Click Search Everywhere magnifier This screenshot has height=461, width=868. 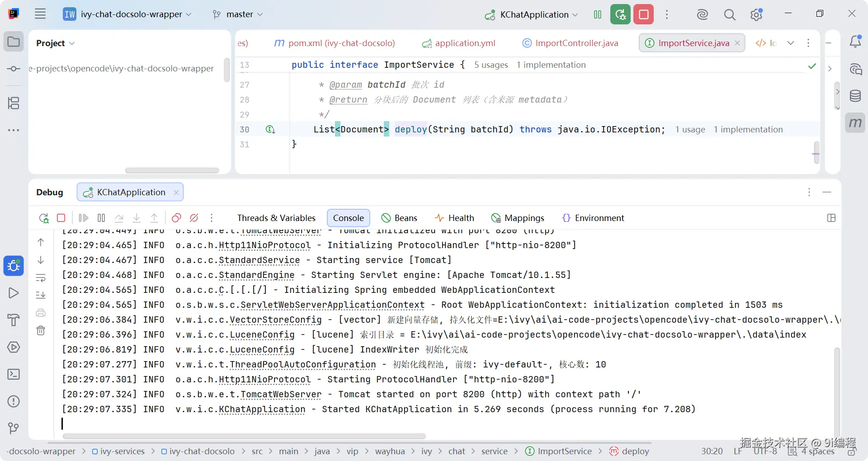pos(729,14)
